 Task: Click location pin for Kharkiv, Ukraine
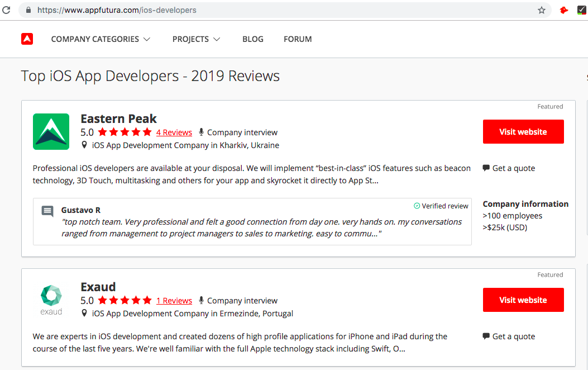(x=84, y=145)
